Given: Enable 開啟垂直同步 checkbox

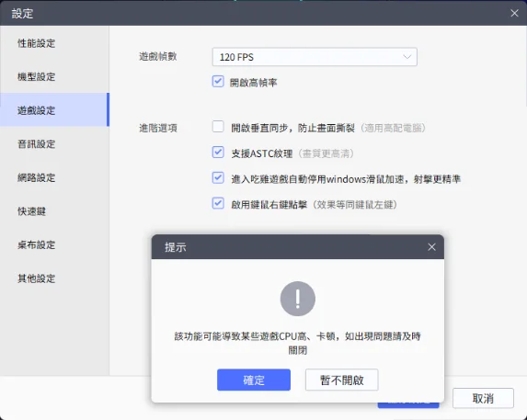Looking at the screenshot, I should (x=218, y=127).
